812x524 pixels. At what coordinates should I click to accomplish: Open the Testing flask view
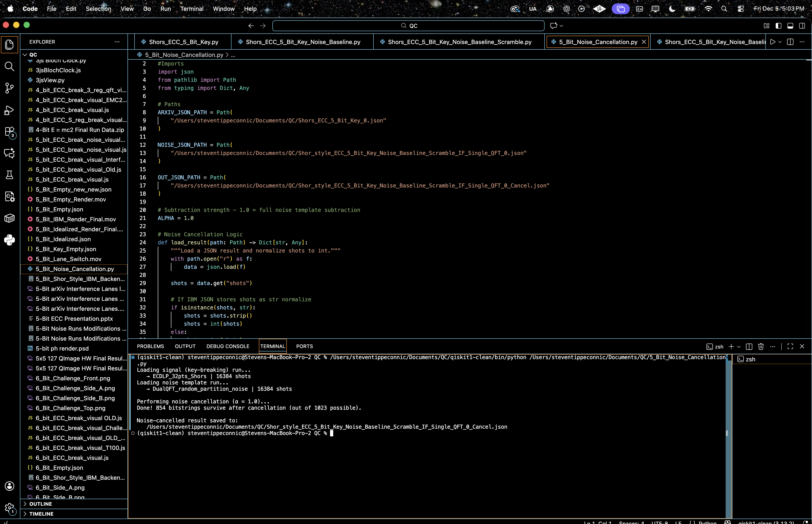tap(9, 175)
